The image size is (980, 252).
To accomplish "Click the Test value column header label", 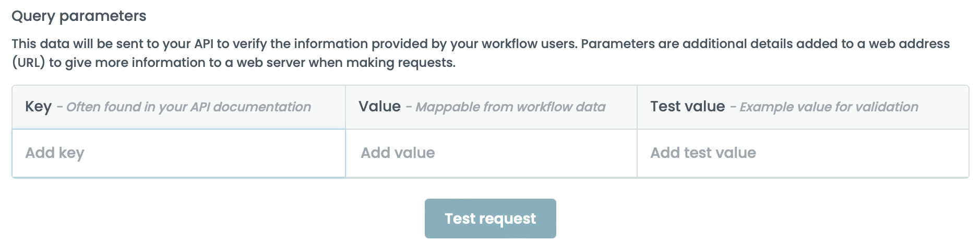I will coord(687,107).
